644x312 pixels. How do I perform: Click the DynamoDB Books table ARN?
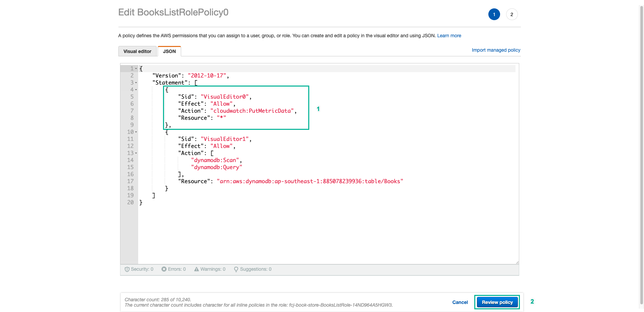click(x=310, y=181)
